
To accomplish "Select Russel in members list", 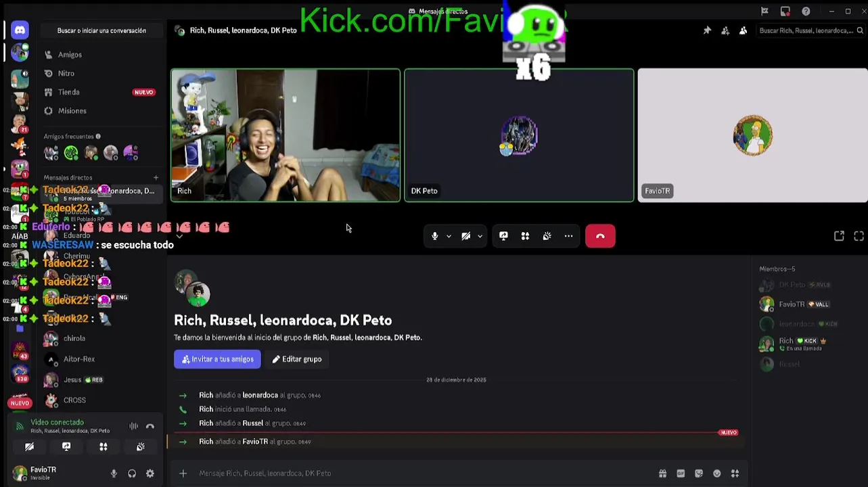I will click(808, 364).
